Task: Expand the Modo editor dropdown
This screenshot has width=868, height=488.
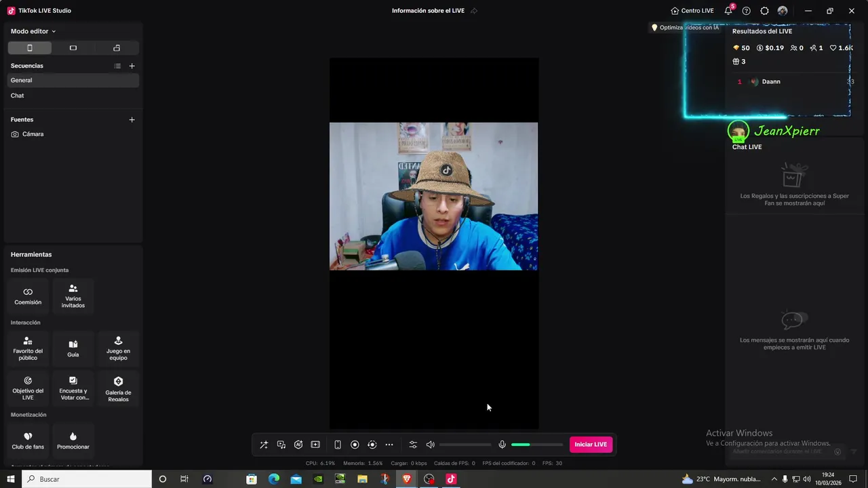Action: pos(33,31)
